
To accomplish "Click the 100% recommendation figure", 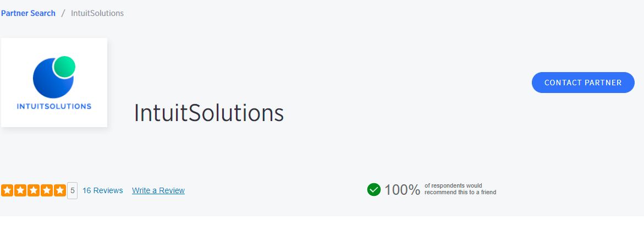I will click(x=402, y=190).
